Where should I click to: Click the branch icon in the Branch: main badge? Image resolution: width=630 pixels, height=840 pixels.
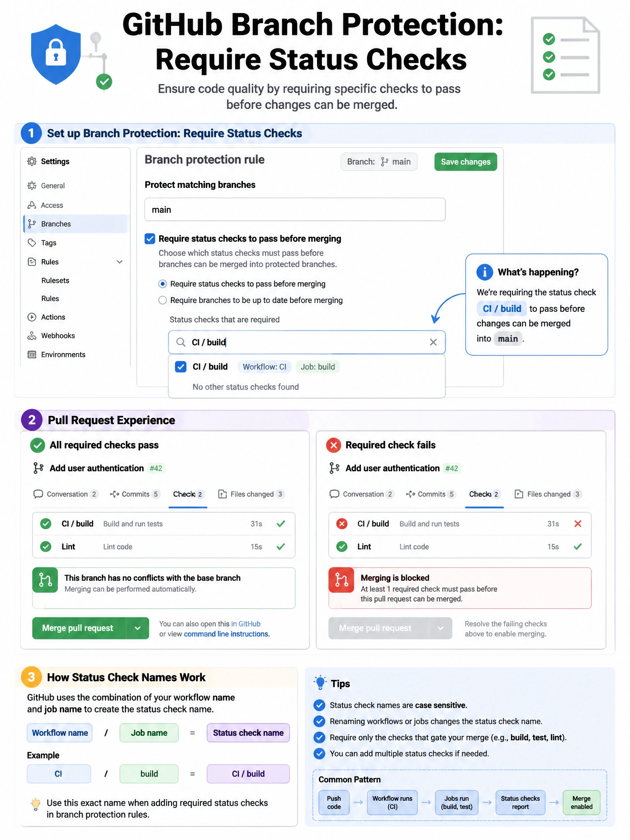click(x=384, y=162)
